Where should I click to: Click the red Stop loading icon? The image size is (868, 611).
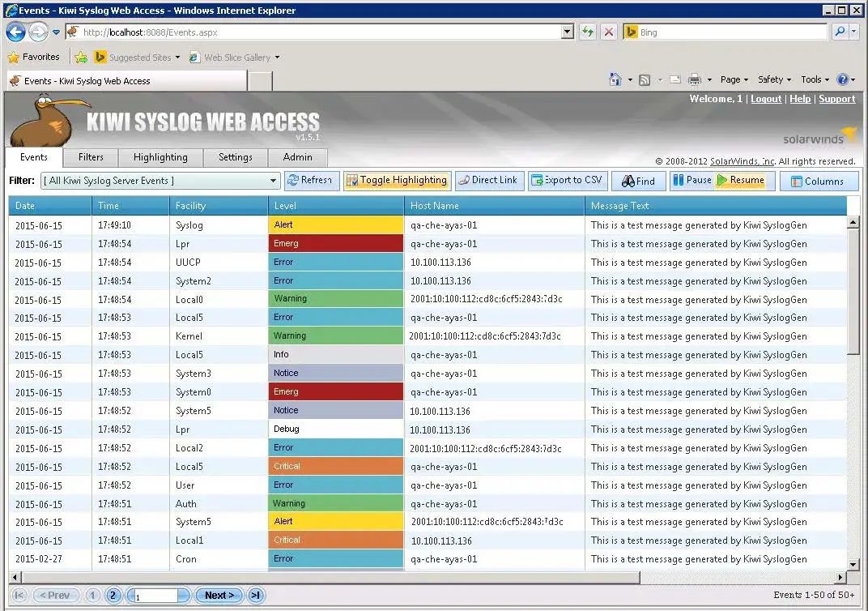point(609,32)
